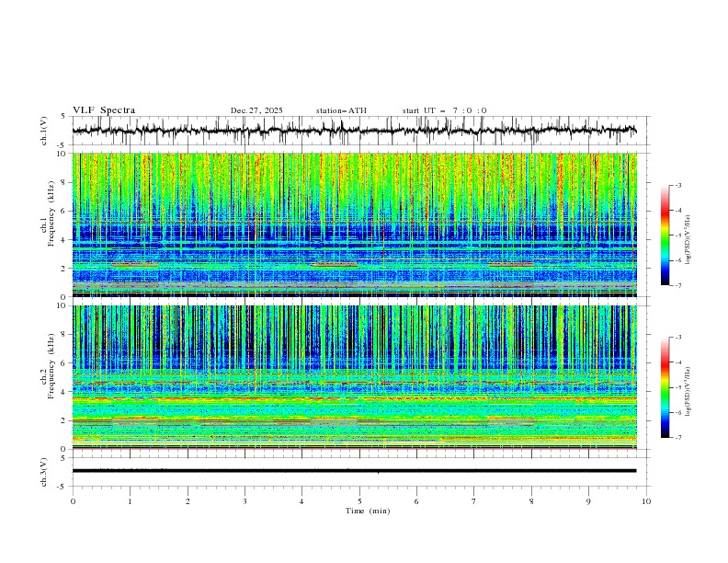Click the "-7" tick on lower color bar
Image resolution: width=728 pixels, height=563 pixels.
coord(677,438)
